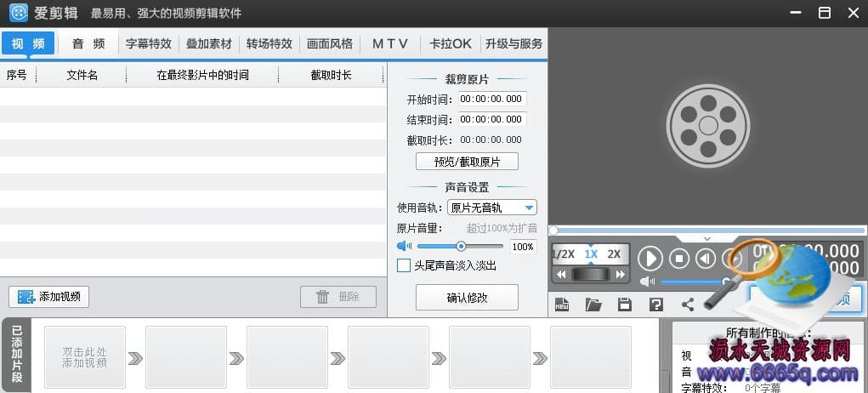The image size is (868, 393).
Task: Focus the 开始时间 input field
Action: tap(492, 99)
